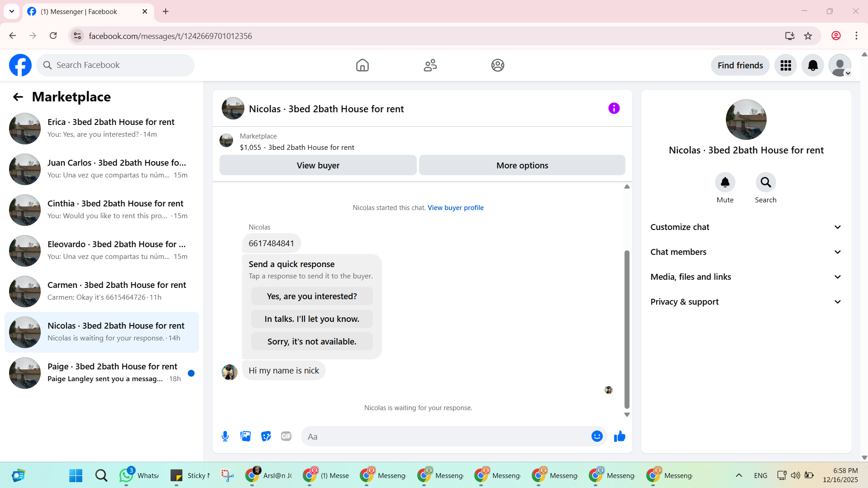This screenshot has width=868, height=488.
Task: Choose a sticker
Action: click(x=266, y=436)
